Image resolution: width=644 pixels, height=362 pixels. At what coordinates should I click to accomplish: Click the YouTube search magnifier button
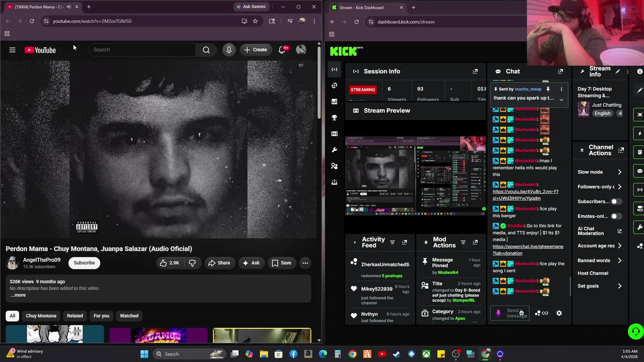[x=206, y=50]
